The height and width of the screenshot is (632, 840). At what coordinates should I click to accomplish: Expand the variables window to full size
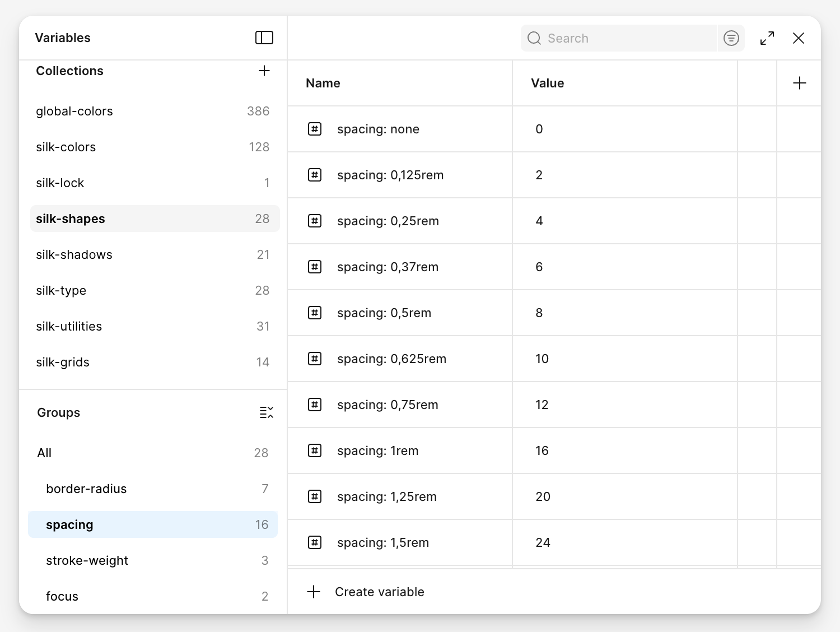click(x=767, y=38)
